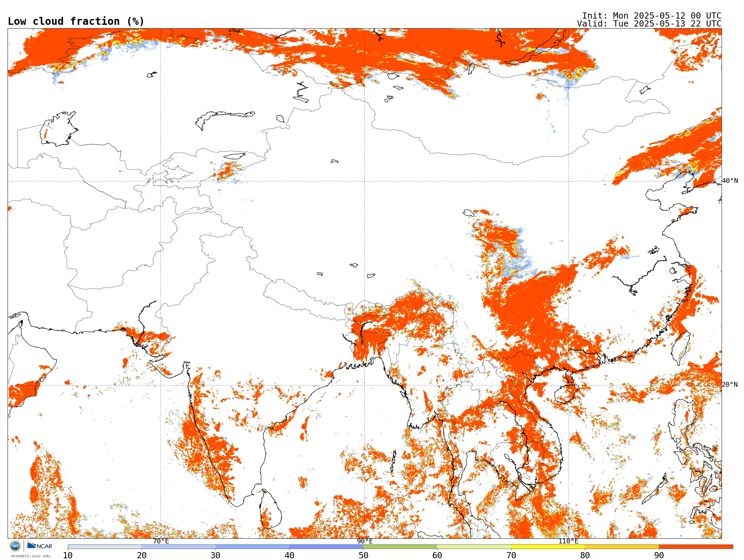Pick the 20-30 light blue colorbar segment
Image resolution: width=744 pixels, height=560 pixels.
[x=178, y=547]
